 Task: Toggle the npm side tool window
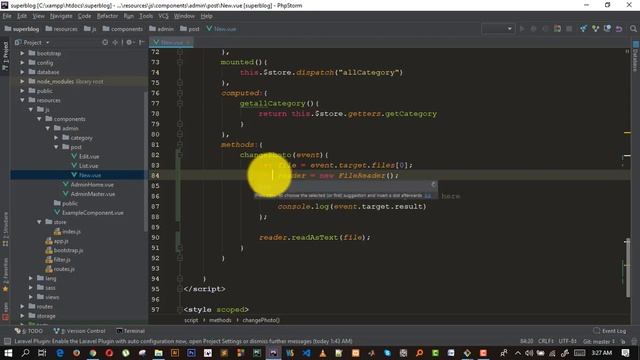click(5, 311)
